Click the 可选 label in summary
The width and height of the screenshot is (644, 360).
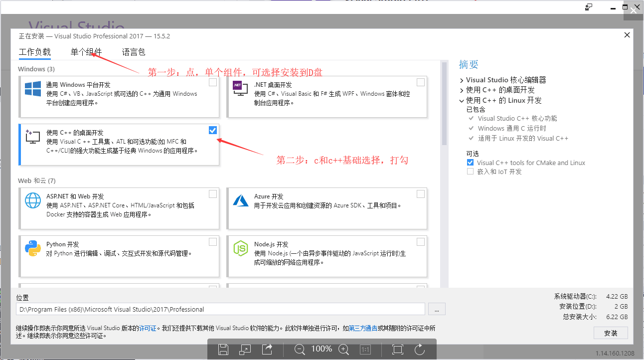(x=473, y=154)
